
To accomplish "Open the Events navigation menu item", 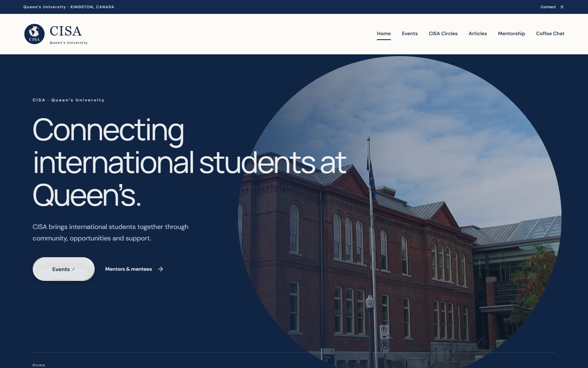I will pyautogui.click(x=410, y=34).
